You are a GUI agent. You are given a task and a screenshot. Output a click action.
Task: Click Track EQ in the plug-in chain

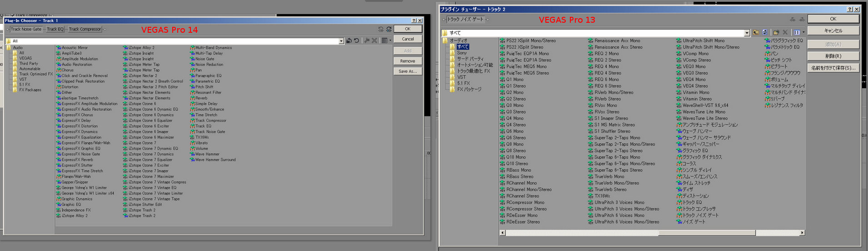tap(55, 29)
